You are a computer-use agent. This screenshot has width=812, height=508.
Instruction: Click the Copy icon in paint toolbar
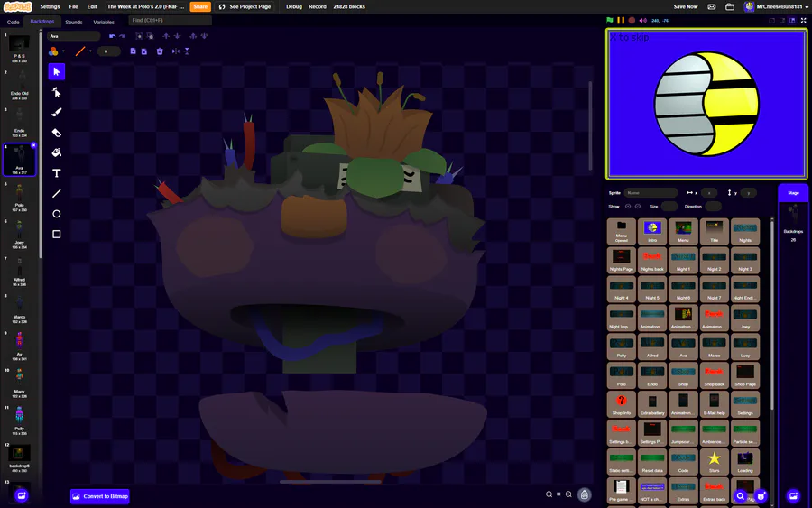click(134, 51)
